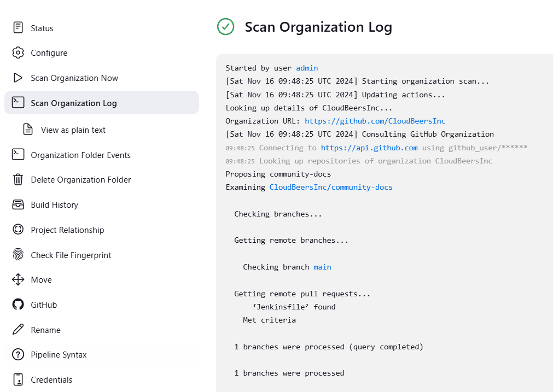This screenshot has height=392, width=553.
Task: Open the admin user profile link
Action: click(306, 68)
